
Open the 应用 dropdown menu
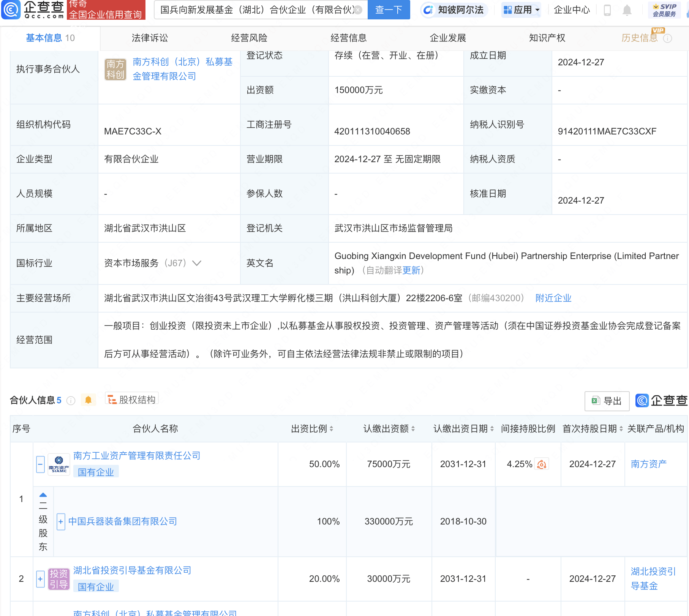point(521,10)
